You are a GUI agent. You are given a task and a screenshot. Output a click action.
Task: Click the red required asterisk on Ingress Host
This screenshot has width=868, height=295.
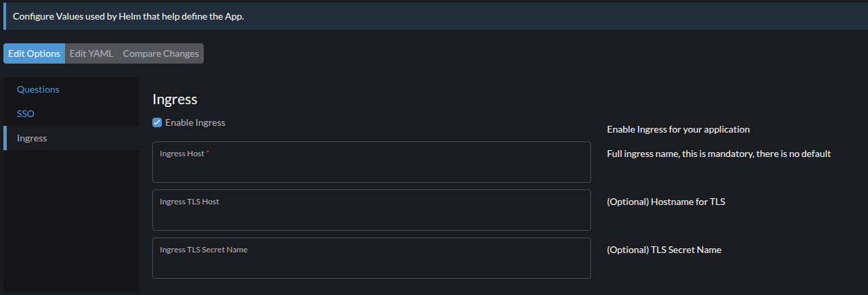click(208, 154)
